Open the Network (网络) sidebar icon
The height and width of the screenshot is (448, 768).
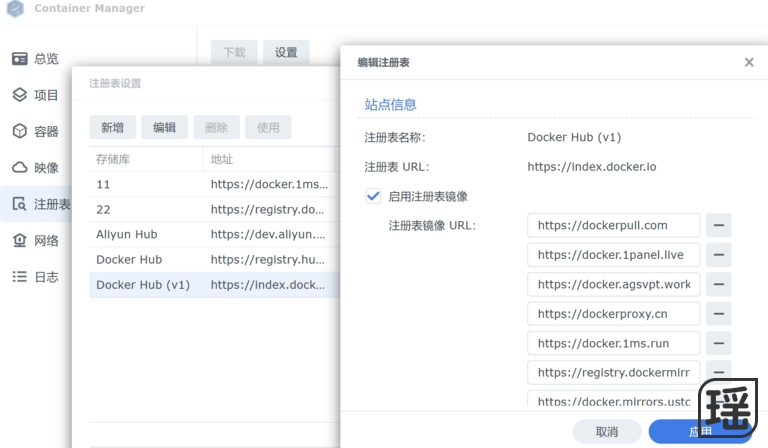[20, 240]
